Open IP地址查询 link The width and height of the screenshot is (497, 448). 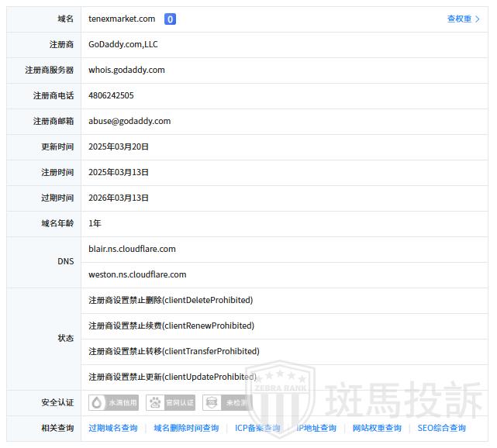[x=316, y=428]
